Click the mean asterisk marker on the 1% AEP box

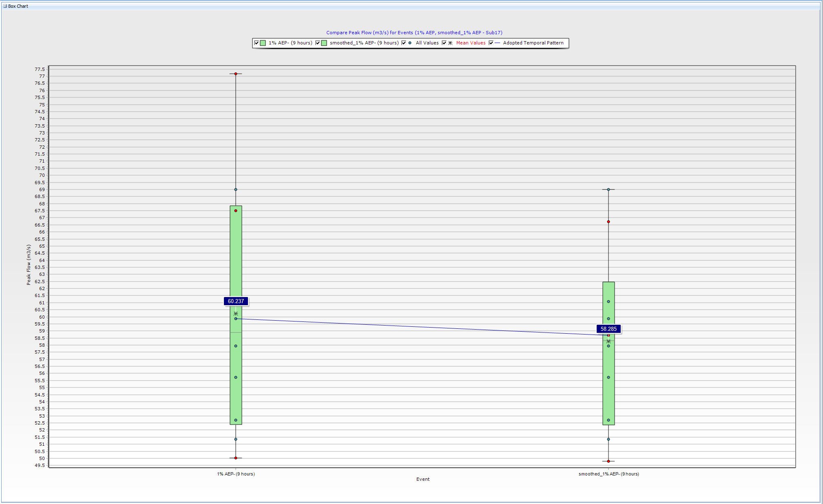pyautogui.click(x=236, y=314)
